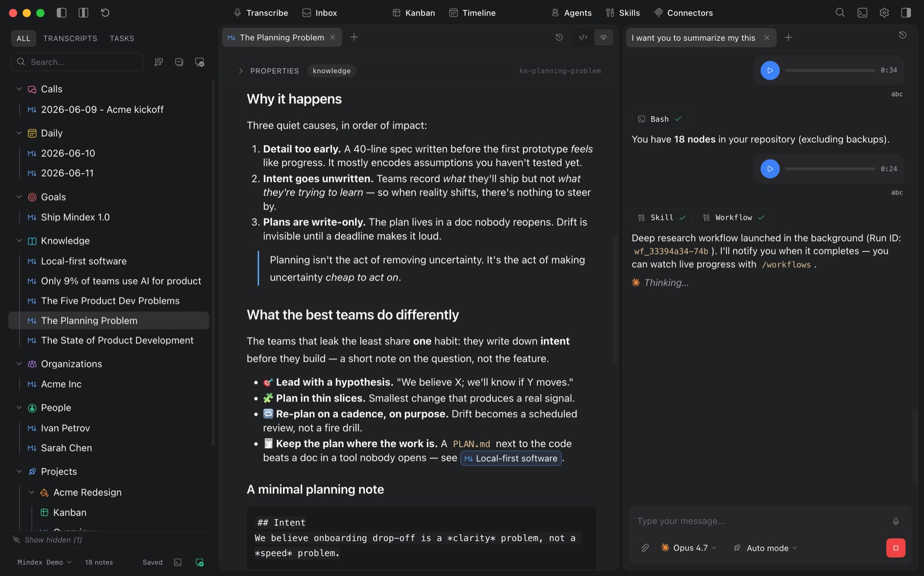Open the Kanban item under Acme Redesign
Screen dimensions: 924x576
pyautogui.click(x=109, y=512)
